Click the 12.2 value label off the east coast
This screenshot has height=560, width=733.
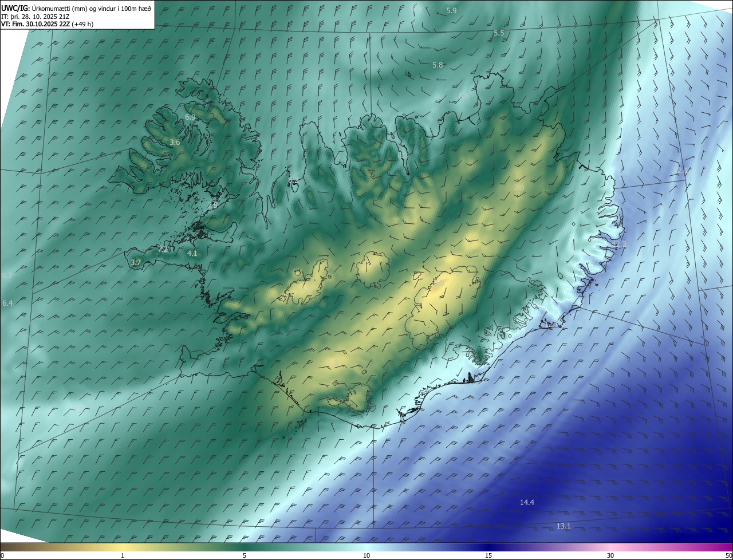[619, 245]
